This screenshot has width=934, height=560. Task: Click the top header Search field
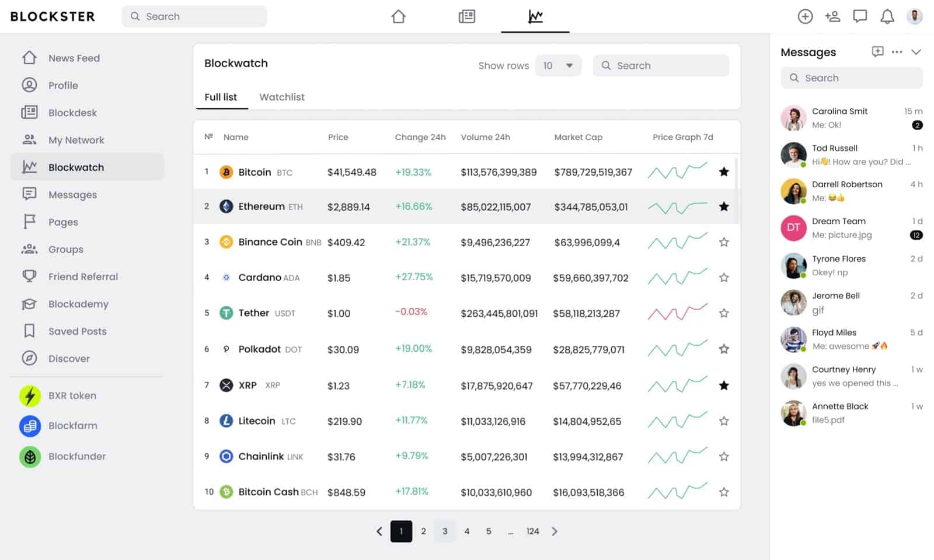click(x=194, y=16)
